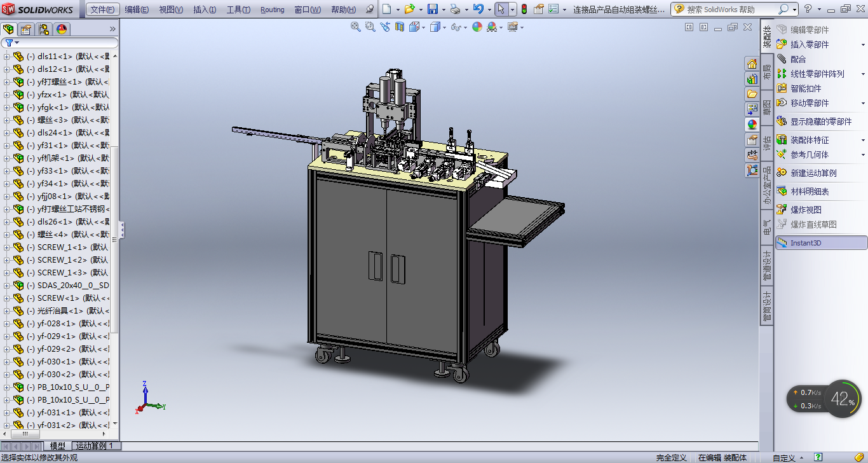The width and height of the screenshot is (868, 463).
Task: Open the SolidWorks Resources home icon
Action: (x=752, y=64)
